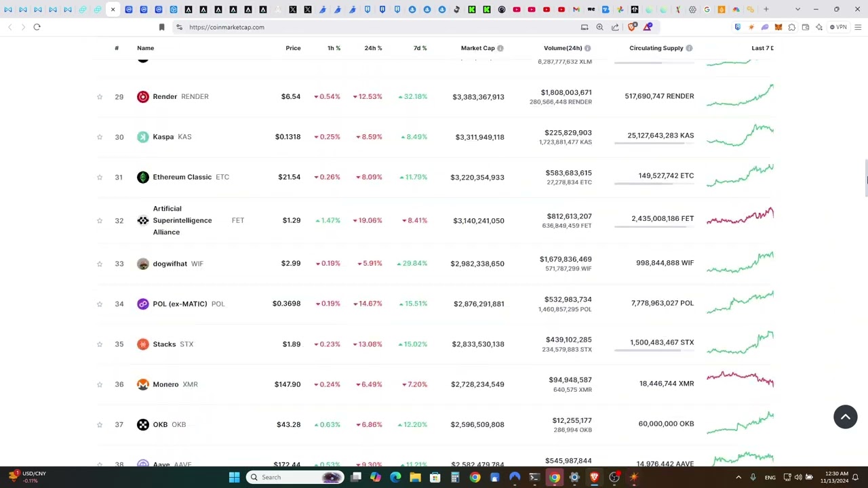Star the Stacks row

tap(100, 344)
